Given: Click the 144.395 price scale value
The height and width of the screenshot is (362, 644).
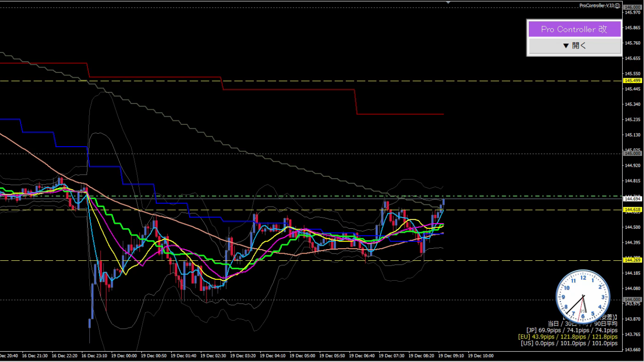Looking at the screenshot, I should pos(632,243).
